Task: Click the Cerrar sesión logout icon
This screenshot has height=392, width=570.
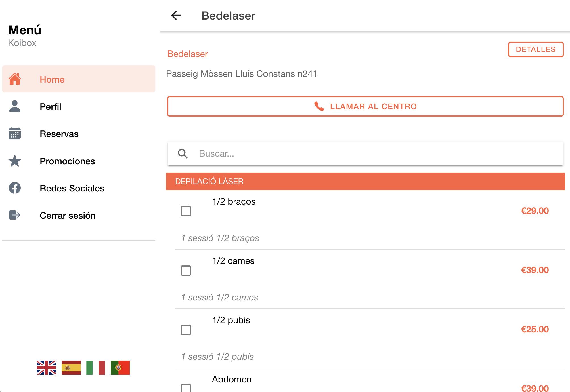Action: (15, 215)
